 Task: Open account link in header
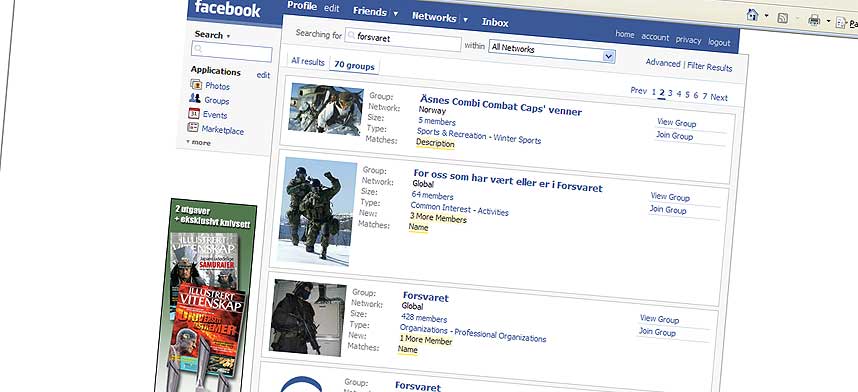tap(655, 37)
